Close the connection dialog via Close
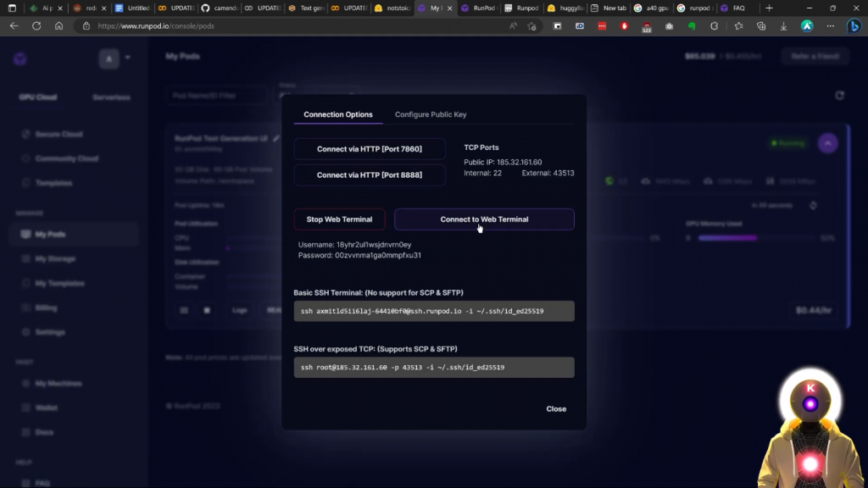This screenshot has height=488, width=868. coord(556,409)
